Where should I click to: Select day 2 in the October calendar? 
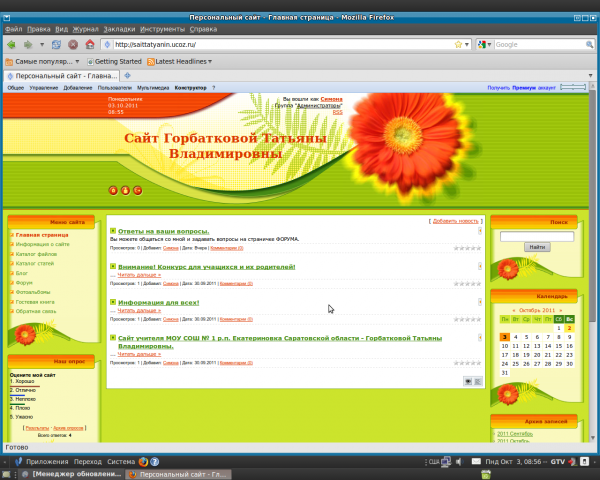(569, 328)
